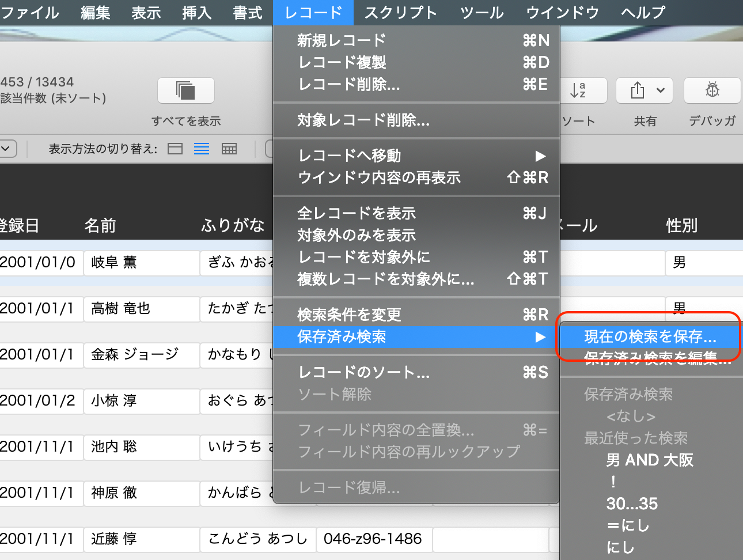Viewport: 743px width, 560px height.
Task: Switch to List view layout icon
Action: (x=202, y=149)
